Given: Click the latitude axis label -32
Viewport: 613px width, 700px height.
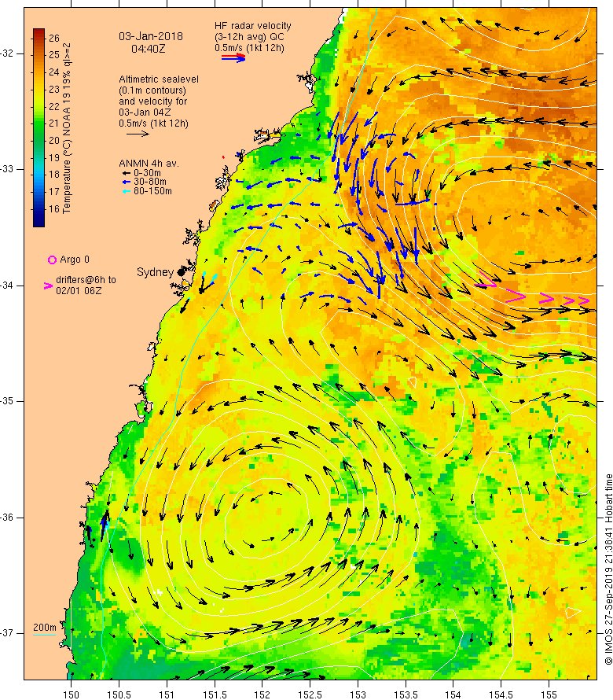Looking at the screenshot, I should click(7, 53).
